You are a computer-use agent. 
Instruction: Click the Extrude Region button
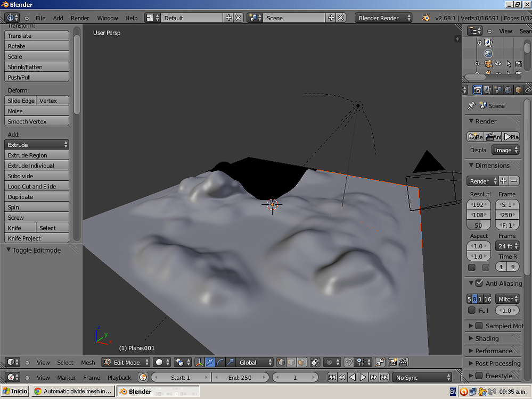[x=37, y=155]
